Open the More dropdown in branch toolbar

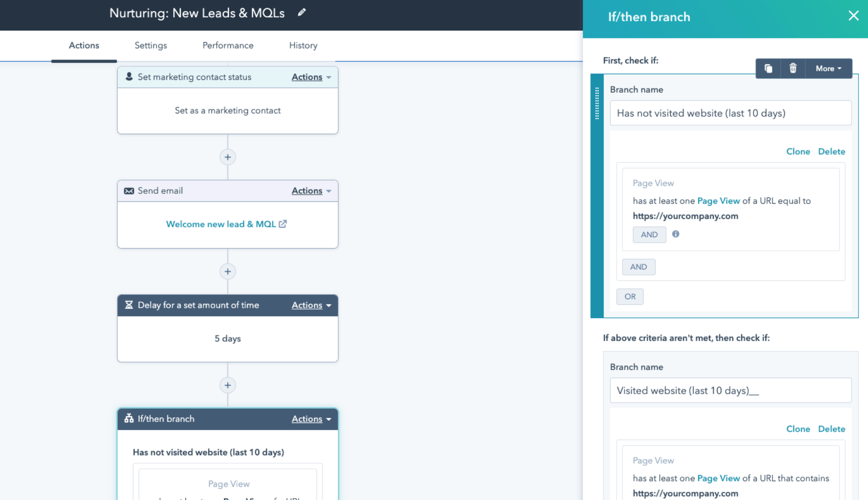click(x=829, y=69)
